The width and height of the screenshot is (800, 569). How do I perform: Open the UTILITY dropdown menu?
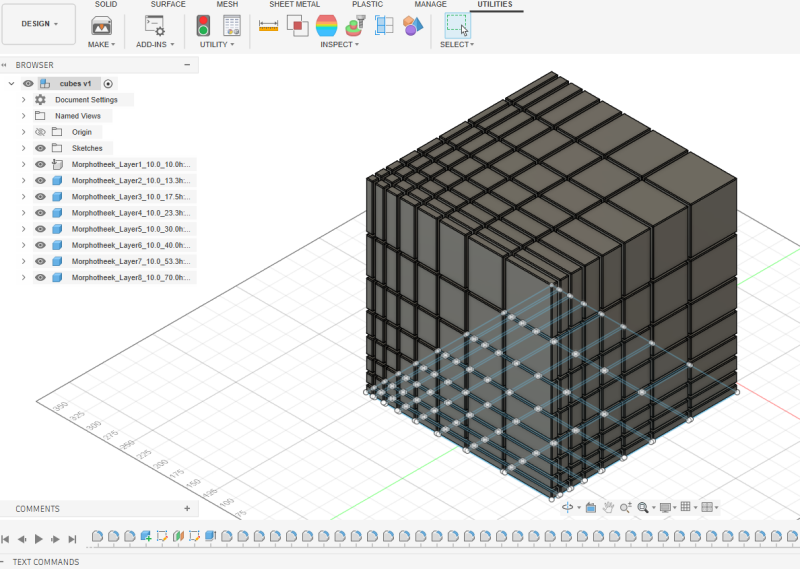coord(217,44)
